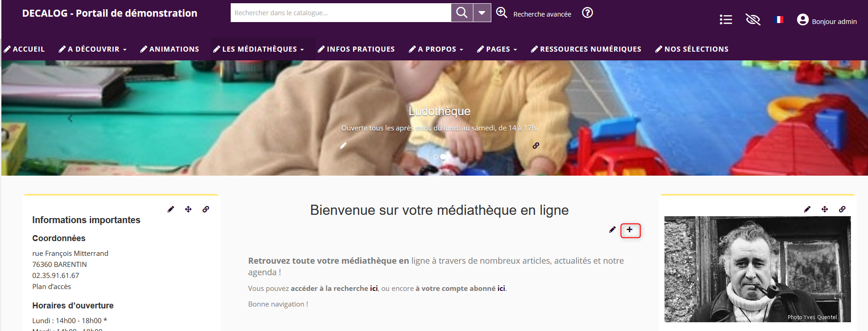Select the first carousel dot indicator
This screenshot has height=331, width=868.
point(436,157)
